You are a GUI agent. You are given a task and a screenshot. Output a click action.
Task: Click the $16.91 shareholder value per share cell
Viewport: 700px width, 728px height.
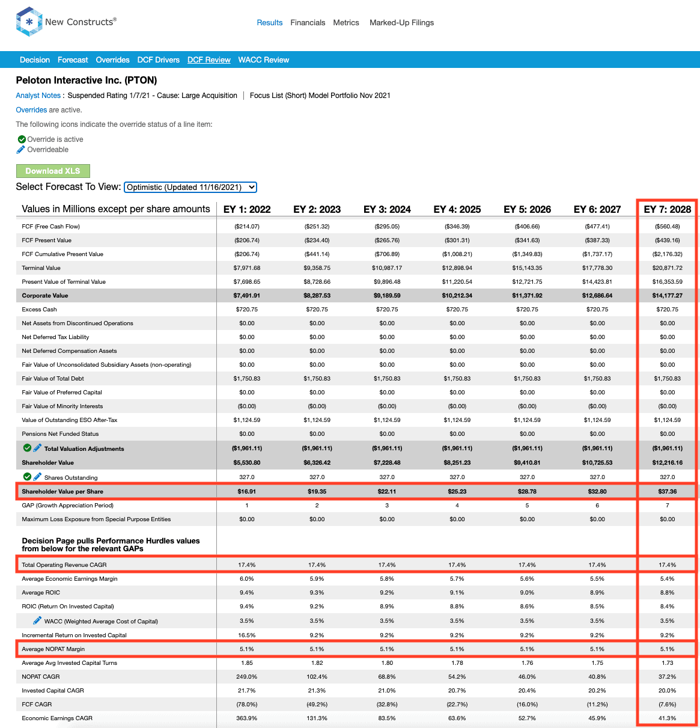pos(247,491)
